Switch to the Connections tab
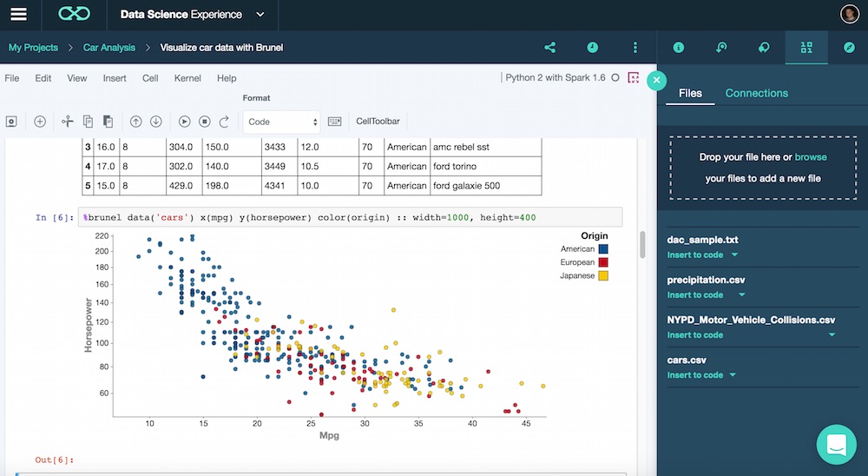 pyautogui.click(x=756, y=93)
